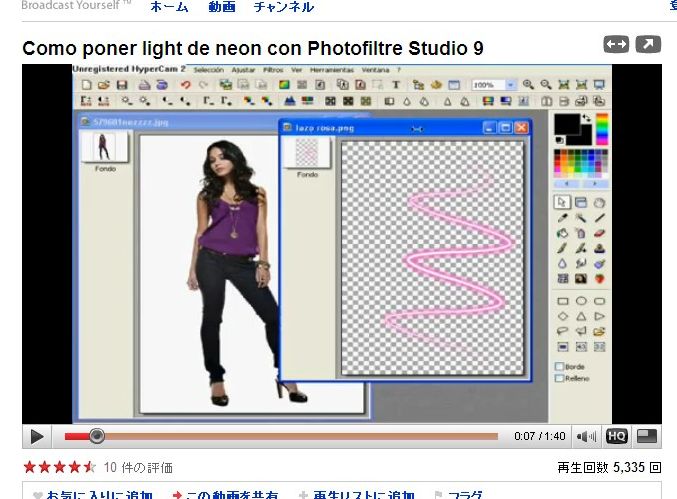Open the Ver menu
This screenshot has width=677, height=499.
[296, 69]
